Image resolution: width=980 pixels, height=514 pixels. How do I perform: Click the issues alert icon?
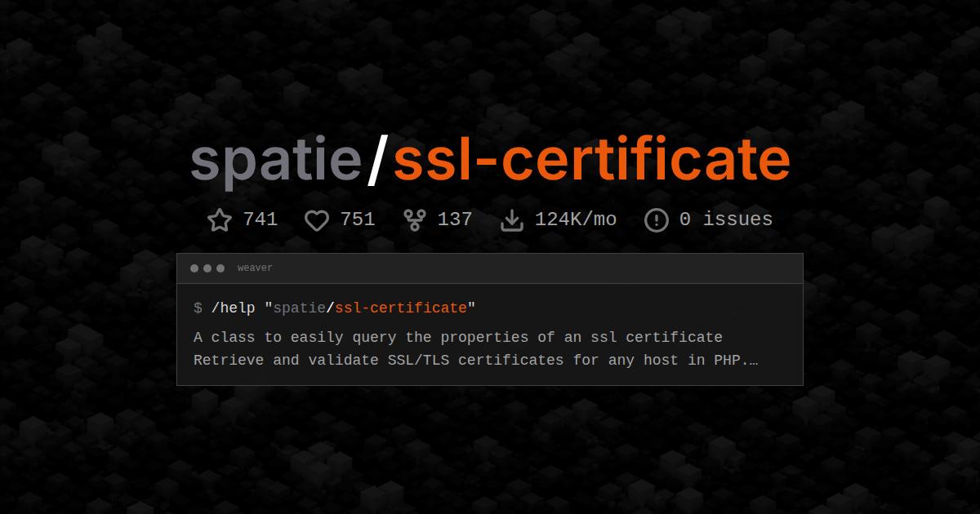(x=656, y=219)
